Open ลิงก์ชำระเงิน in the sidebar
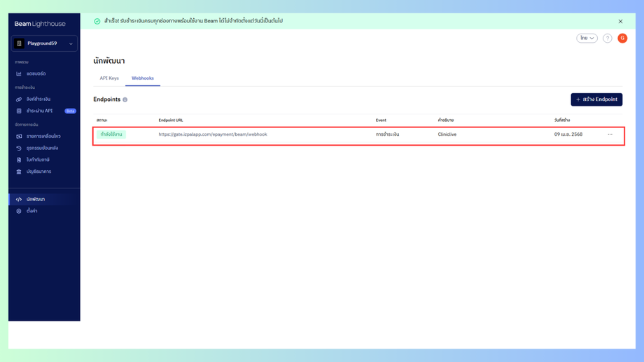 pos(38,99)
